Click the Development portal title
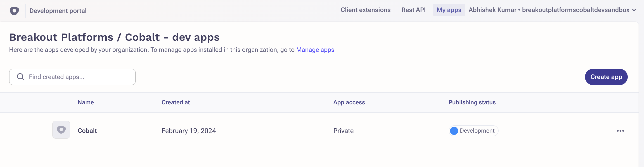Viewport: 644px width, 167px height. 58,11
